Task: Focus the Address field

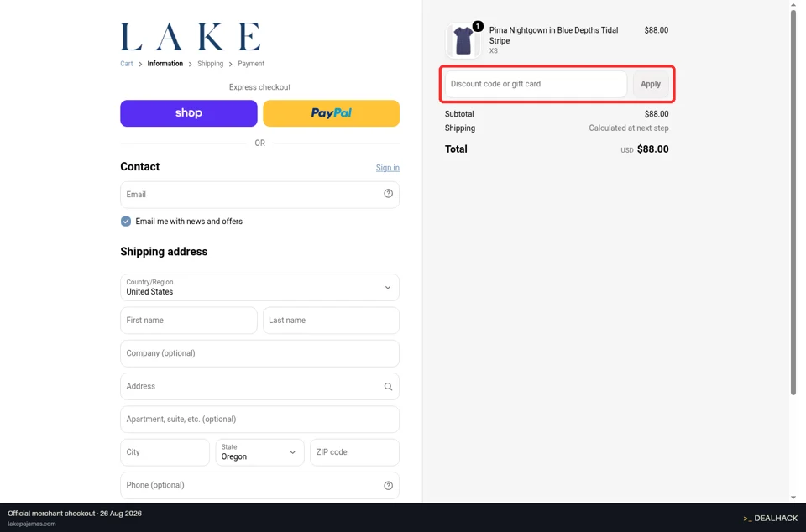Action: click(x=259, y=386)
